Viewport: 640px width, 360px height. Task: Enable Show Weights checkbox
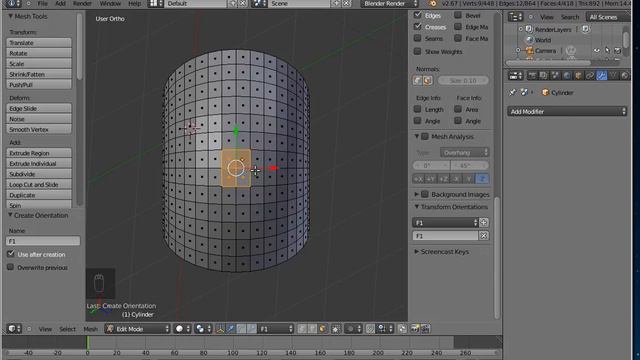click(417, 51)
